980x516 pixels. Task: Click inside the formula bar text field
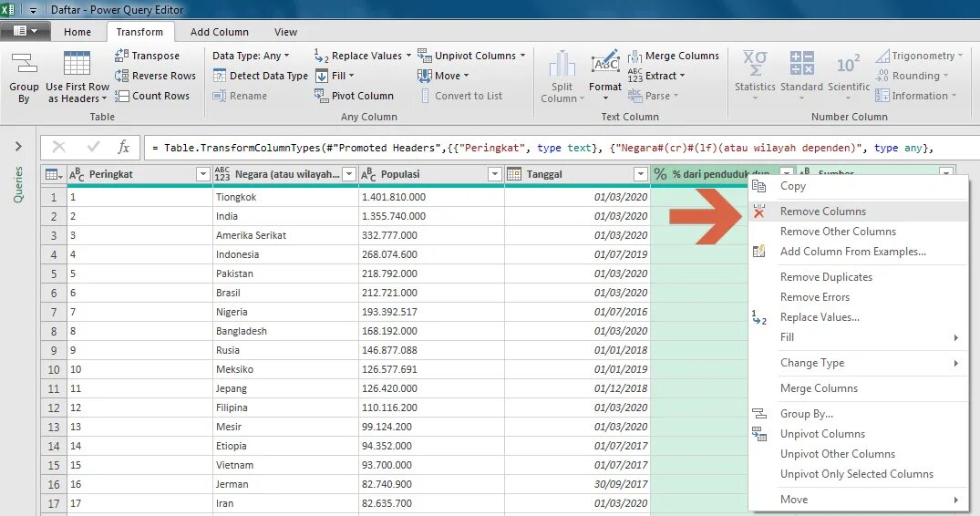click(x=562, y=148)
